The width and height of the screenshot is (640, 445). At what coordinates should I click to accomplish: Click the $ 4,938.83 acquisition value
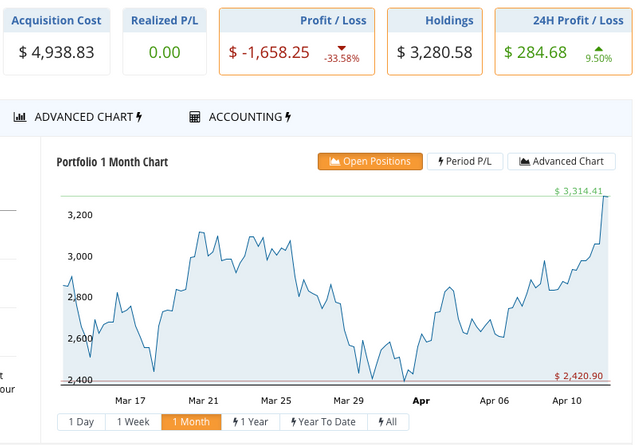[x=56, y=52]
